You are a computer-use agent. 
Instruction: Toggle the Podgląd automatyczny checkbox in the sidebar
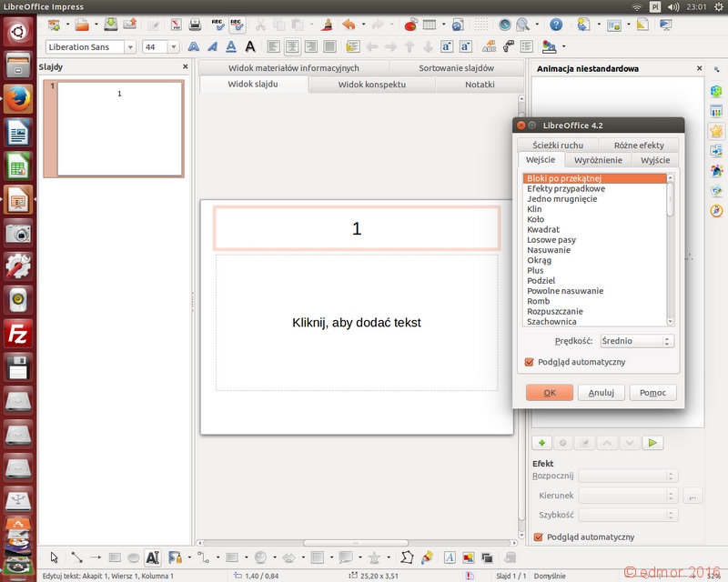pyautogui.click(x=538, y=537)
